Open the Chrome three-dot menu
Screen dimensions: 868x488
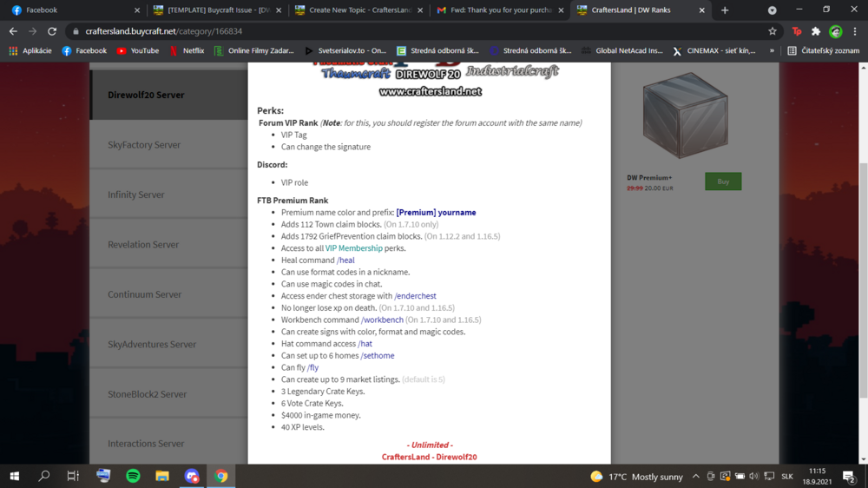click(x=855, y=31)
